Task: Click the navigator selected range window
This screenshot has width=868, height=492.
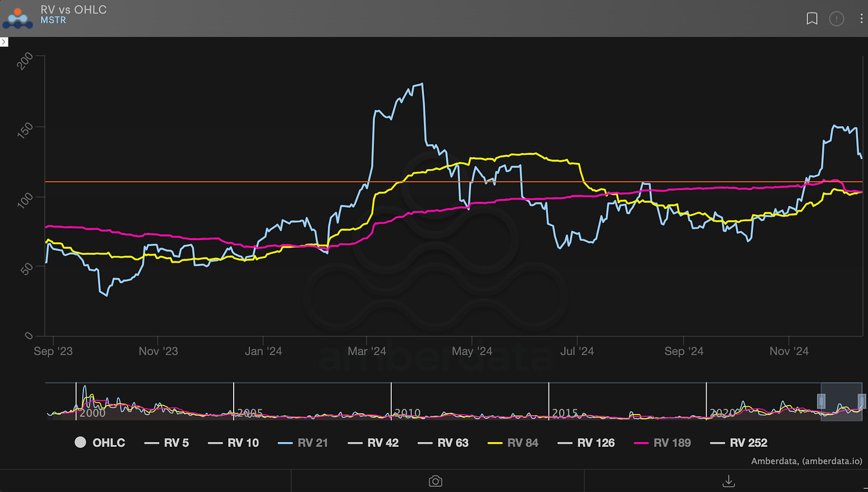Action: 841,401
